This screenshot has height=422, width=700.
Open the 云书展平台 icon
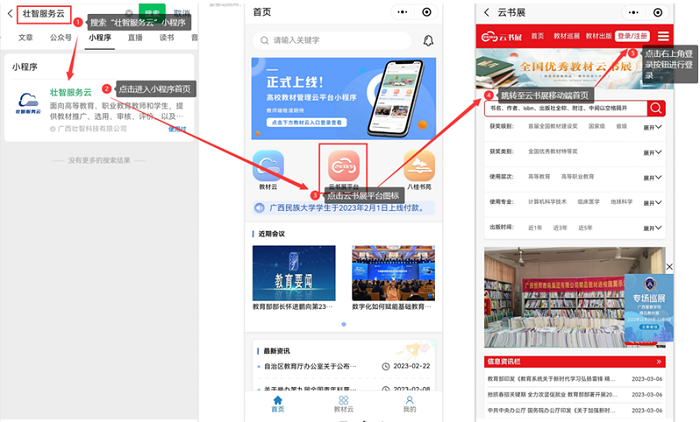[343, 168]
